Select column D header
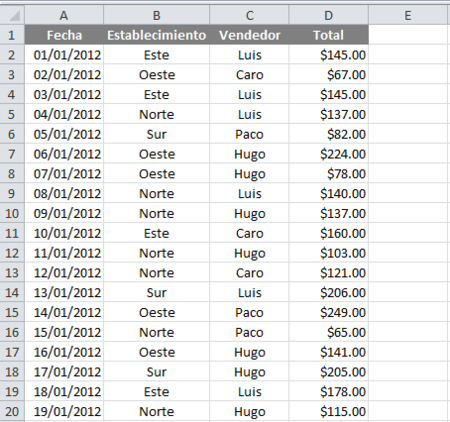This screenshot has height=422, width=450. [329, 15]
